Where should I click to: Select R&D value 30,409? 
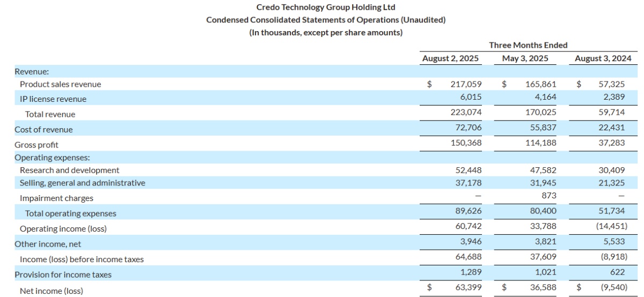pos(612,170)
